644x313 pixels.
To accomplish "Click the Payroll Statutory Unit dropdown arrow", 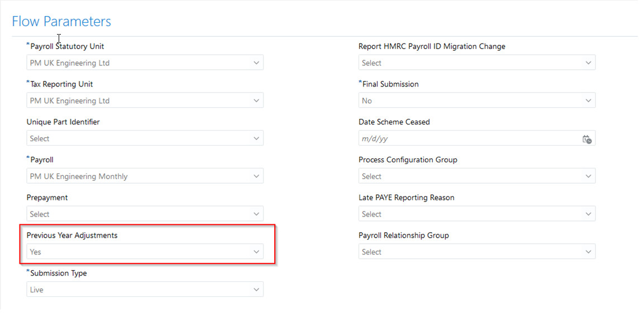I will 256,63.
